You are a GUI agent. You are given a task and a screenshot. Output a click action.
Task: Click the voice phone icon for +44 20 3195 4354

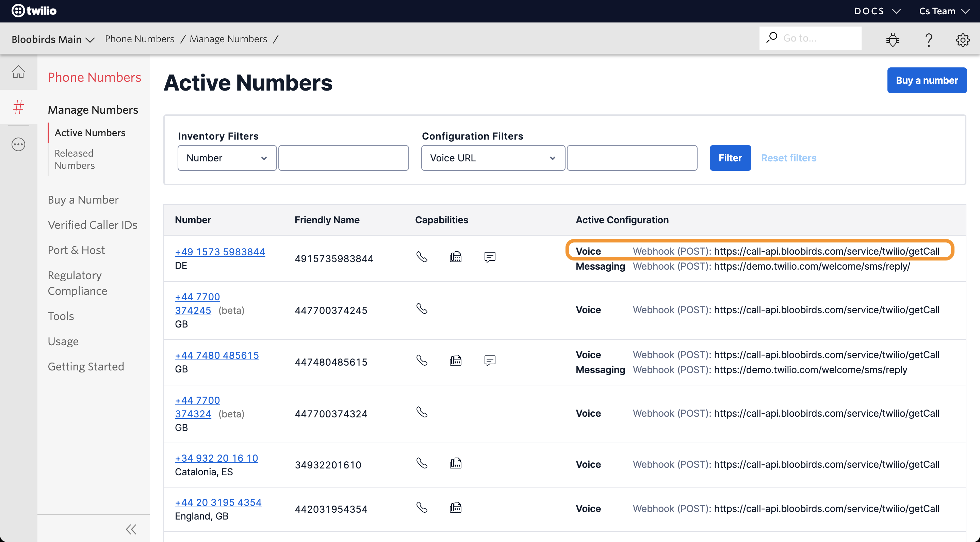pyautogui.click(x=422, y=507)
